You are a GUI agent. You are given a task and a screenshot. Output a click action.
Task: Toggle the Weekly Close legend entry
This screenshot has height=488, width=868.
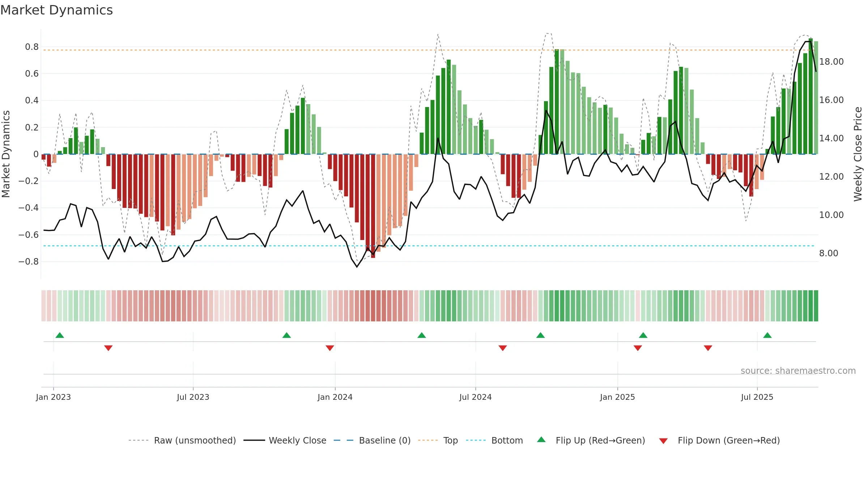click(285, 440)
